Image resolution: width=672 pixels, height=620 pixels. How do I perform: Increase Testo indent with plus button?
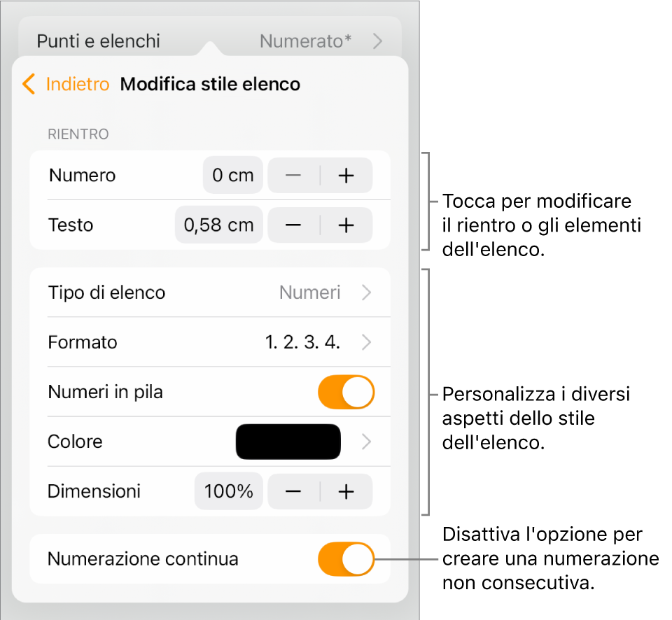[346, 225]
